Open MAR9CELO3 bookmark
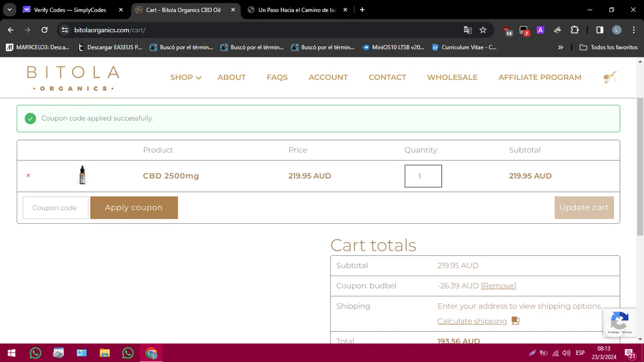The height and width of the screenshot is (362, 644). point(38,47)
